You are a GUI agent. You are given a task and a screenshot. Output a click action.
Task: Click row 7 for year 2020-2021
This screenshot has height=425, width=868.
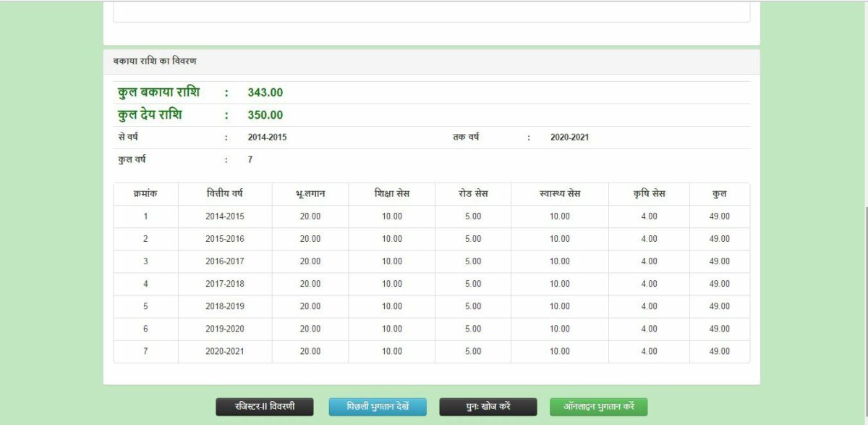224,351
